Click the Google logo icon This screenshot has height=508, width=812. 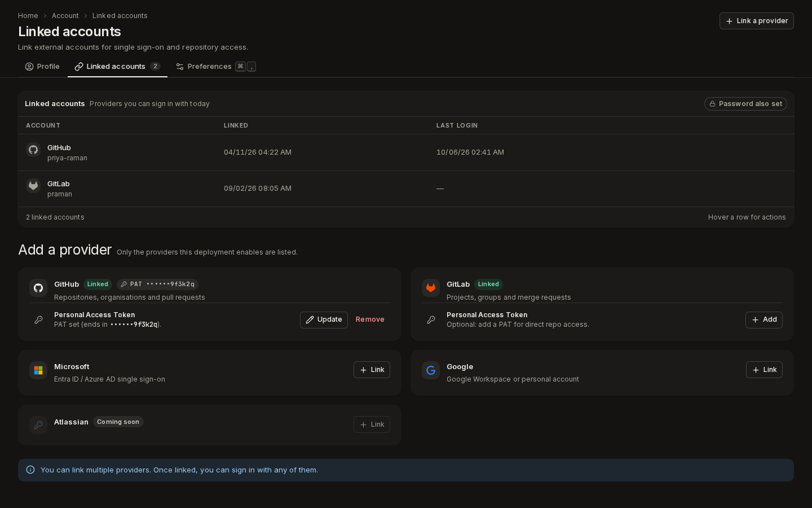coord(431,370)
